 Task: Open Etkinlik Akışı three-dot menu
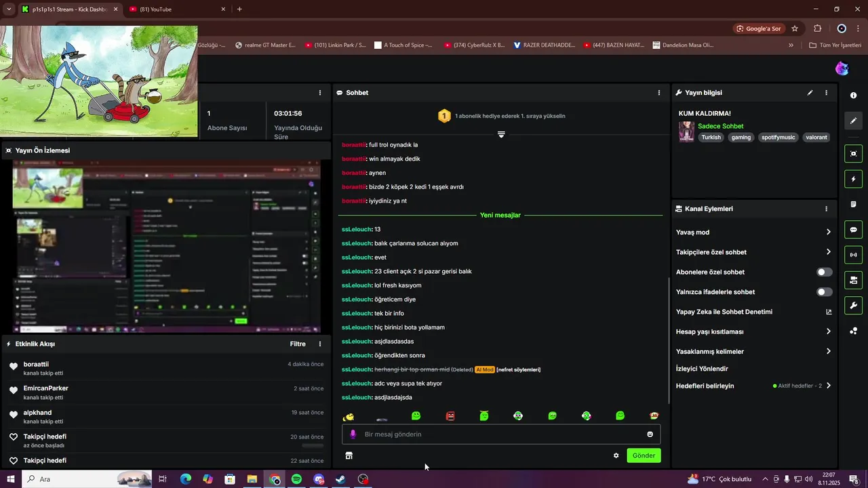[320, 344]
